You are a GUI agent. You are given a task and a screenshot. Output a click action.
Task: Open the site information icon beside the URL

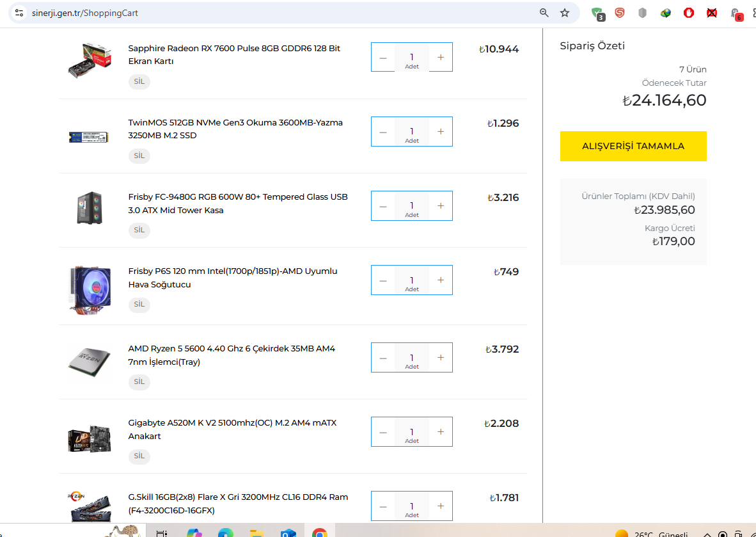pyautogui.click(x=19, y=13)
